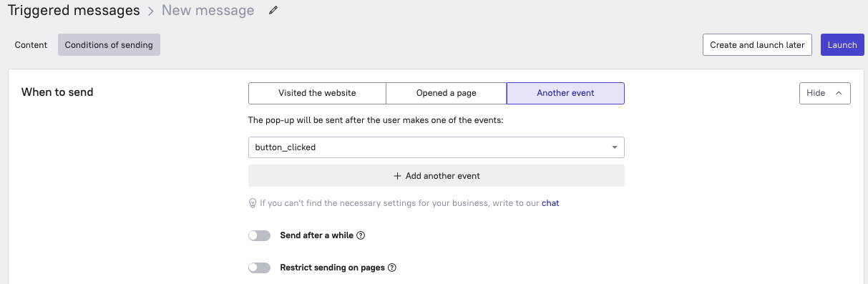Enable the Restrict sending on pages toggle
The height and width of the screenshot is (284, 868).
[259, 268]
